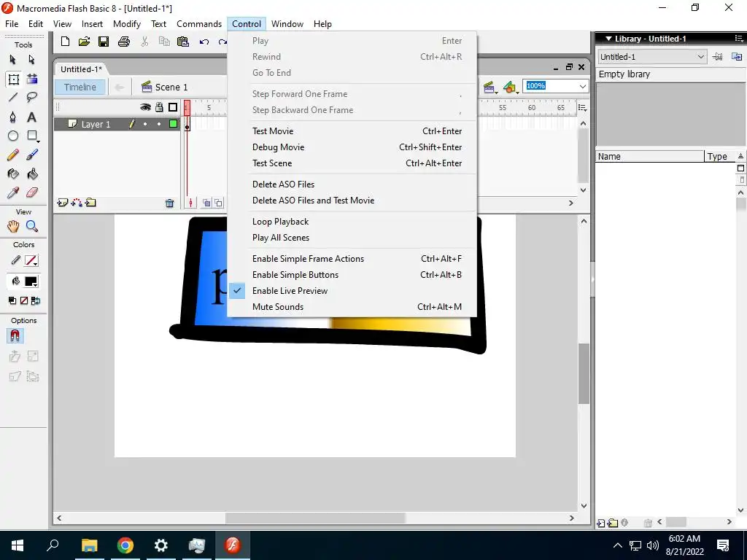Open the Edit Scene clapper dropdown
747x560 pixels.
coord(489,87)
